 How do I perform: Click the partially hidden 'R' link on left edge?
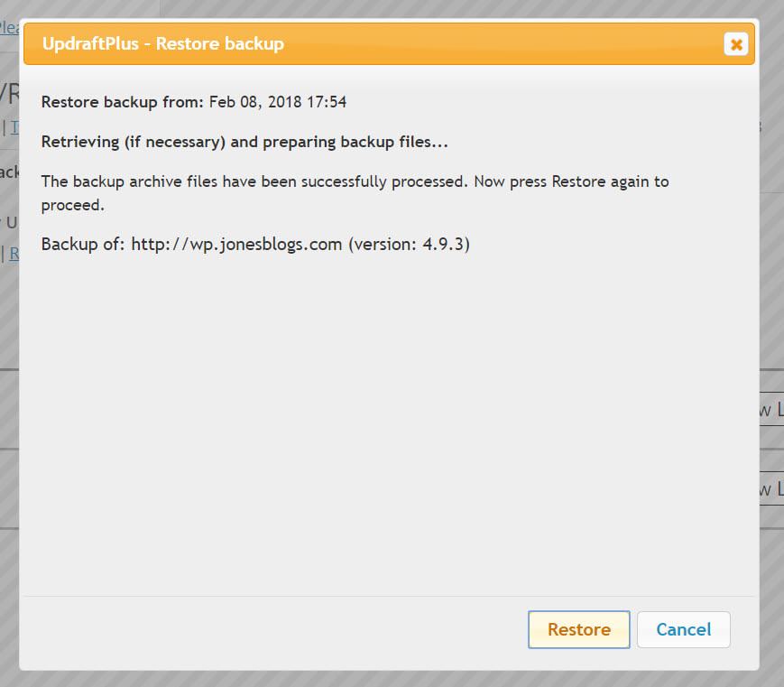coord(14,253)
